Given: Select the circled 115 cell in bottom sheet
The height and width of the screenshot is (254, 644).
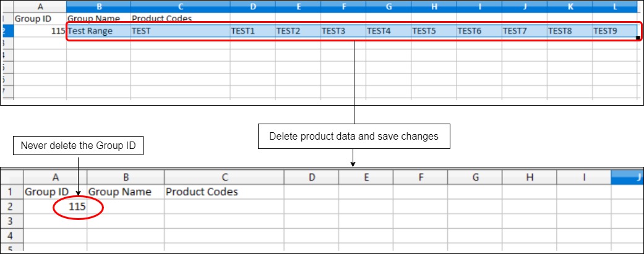Looking at the screenshot, I should pos(77,207).
